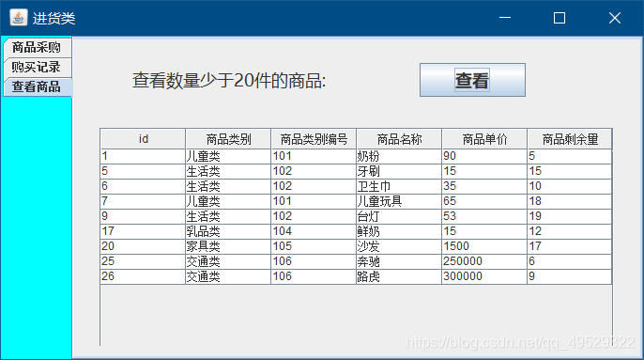Click remaining quantity 17 in 沙发 row
644x360 pixels.
click(x=570, y=246)
